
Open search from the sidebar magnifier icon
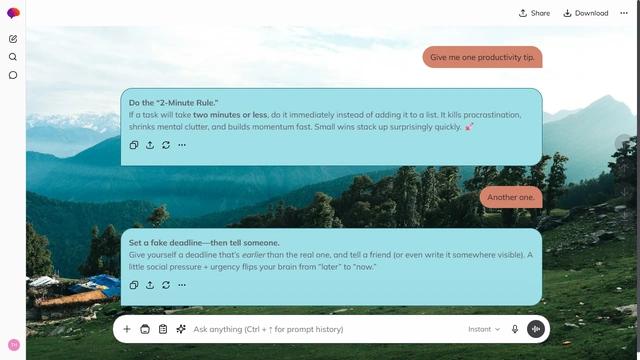(x=13, y=57)
